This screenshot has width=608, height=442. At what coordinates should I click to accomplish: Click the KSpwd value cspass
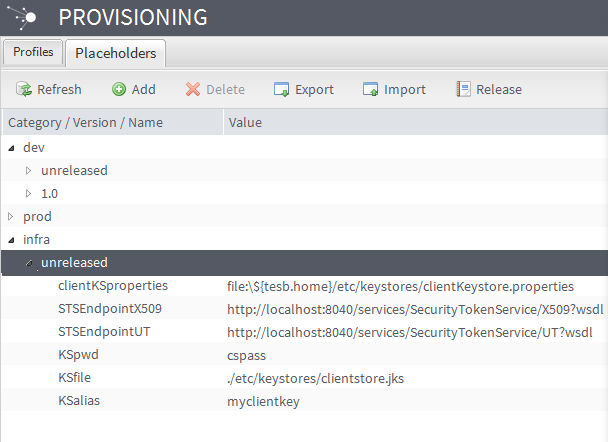247,355
